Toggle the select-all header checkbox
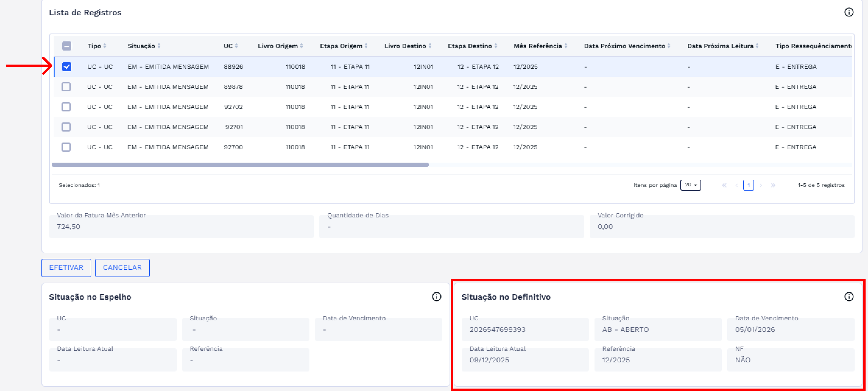This screenshot has height=391, width=868. pos(66,46)
